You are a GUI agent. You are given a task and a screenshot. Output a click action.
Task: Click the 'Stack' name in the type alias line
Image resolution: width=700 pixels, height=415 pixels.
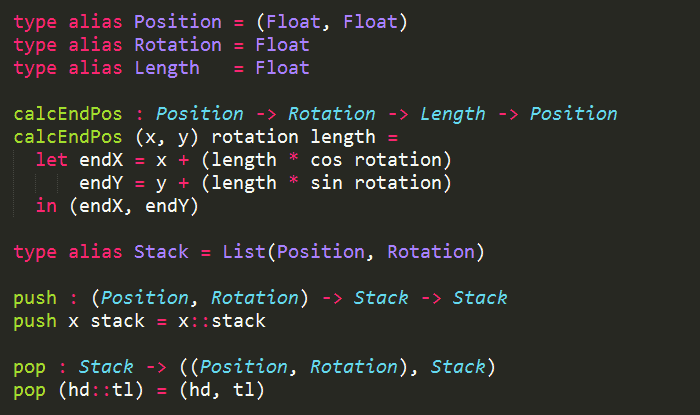pos(161,252)
